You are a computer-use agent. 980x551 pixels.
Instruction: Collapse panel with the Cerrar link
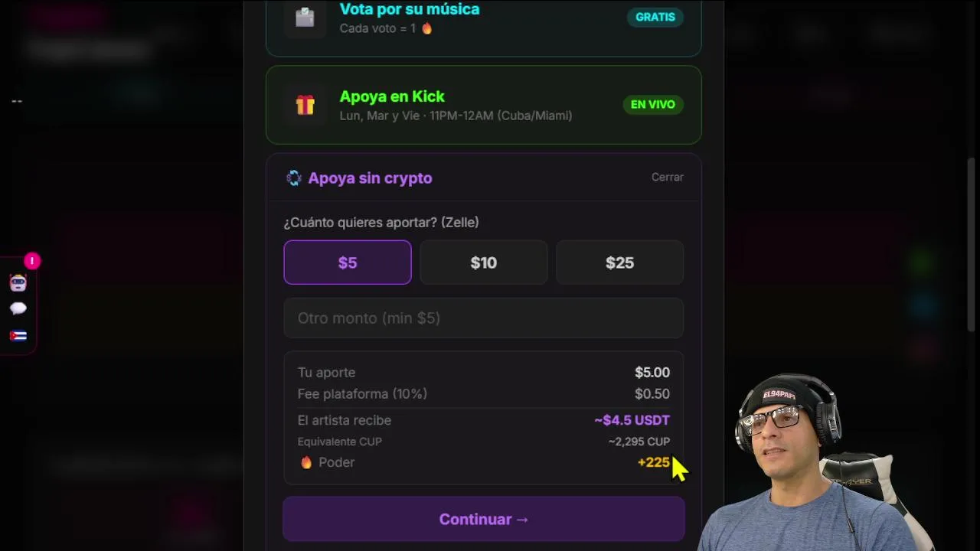pos(668,177)
